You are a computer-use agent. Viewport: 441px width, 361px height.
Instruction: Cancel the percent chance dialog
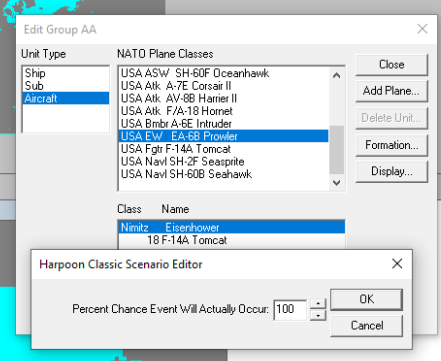[366, 325]
